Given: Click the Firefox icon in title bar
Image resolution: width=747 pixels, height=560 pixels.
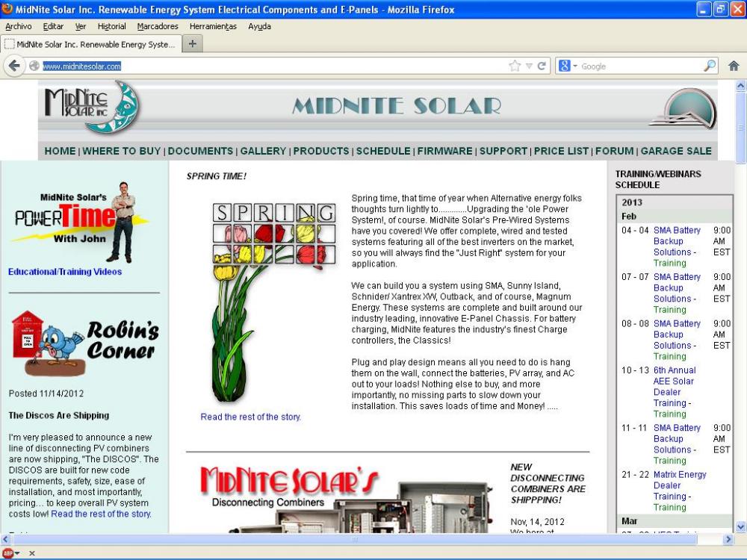Looking at the screenshot, I should pos(7,8).
